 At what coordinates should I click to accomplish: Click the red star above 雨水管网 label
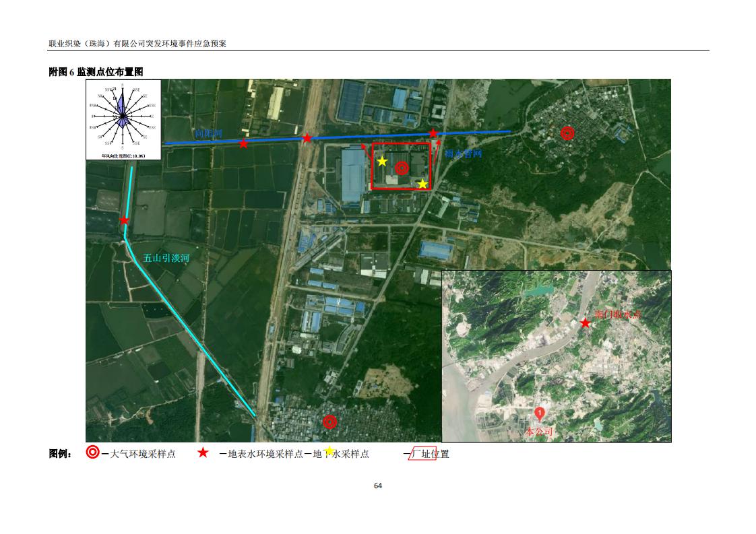tap(433, 133)
